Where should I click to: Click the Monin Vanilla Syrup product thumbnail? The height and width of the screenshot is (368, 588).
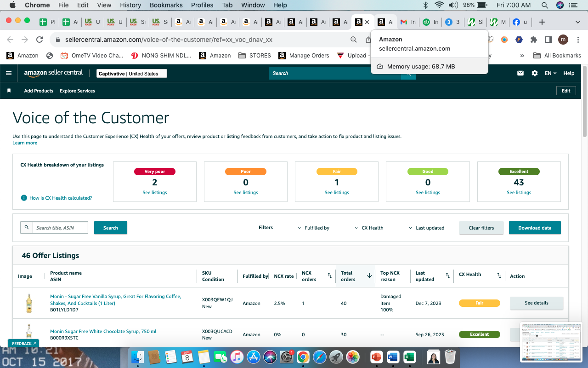(29, 303)
